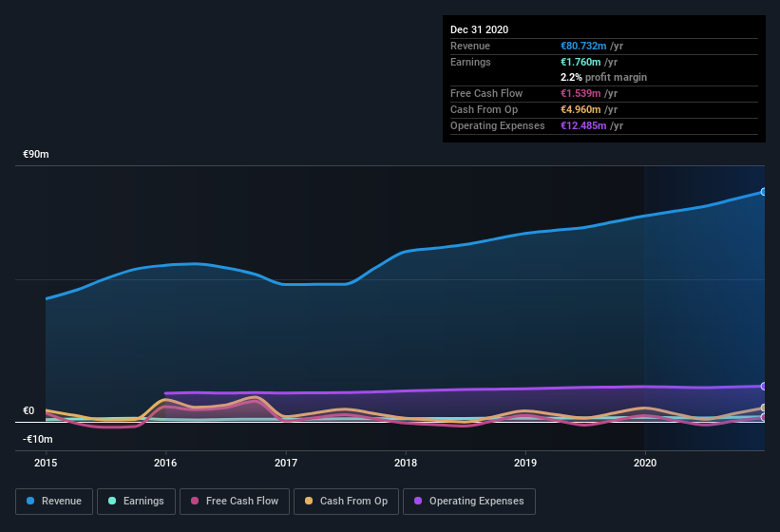Click the Free Cash Flow tooltip label

click(486, 93)
